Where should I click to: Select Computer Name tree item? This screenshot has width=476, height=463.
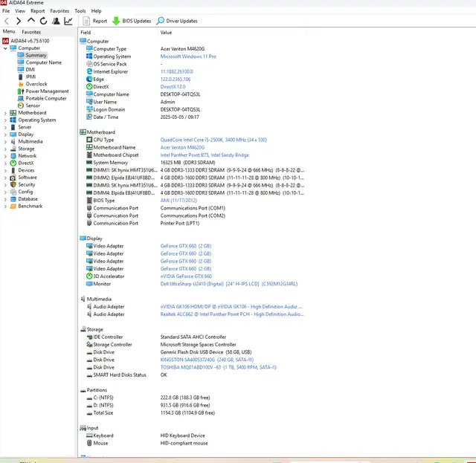[43, 62]
